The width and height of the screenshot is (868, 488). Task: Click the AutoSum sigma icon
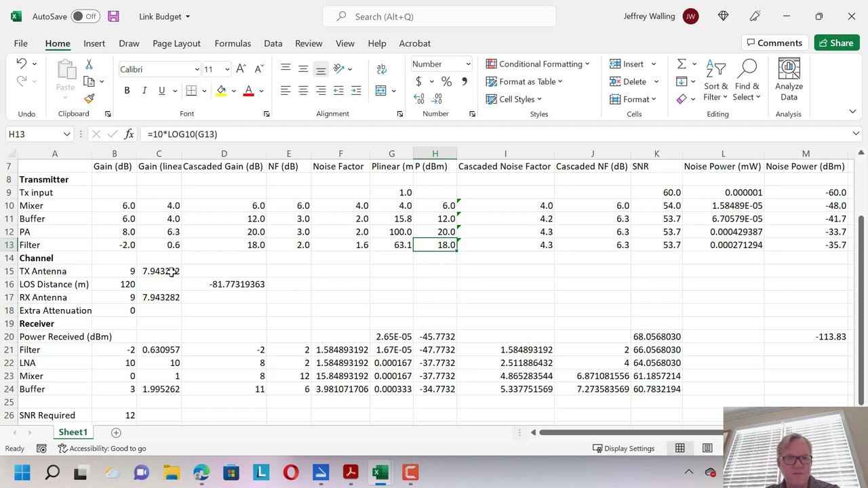click(682, 64)
